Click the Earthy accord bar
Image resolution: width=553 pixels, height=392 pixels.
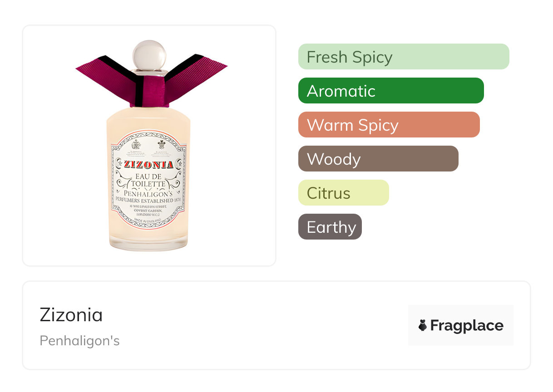click(x=330, y=227)
